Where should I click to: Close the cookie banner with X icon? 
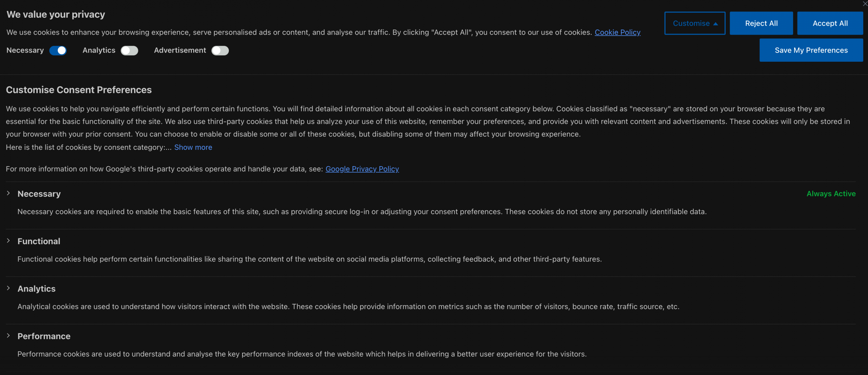click(865, 4)
